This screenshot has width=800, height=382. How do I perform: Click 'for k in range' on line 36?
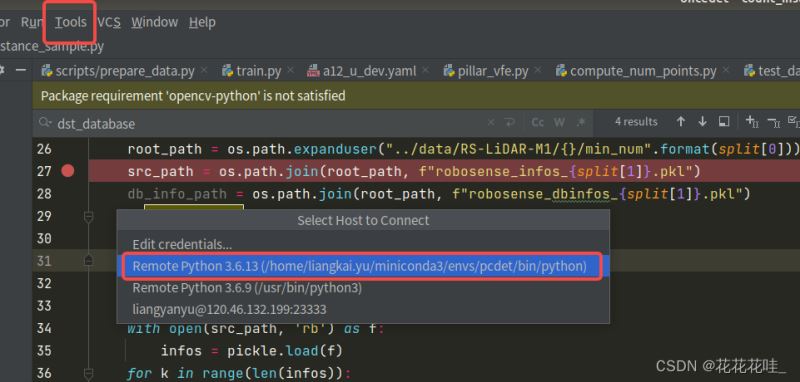click(184, 374)
